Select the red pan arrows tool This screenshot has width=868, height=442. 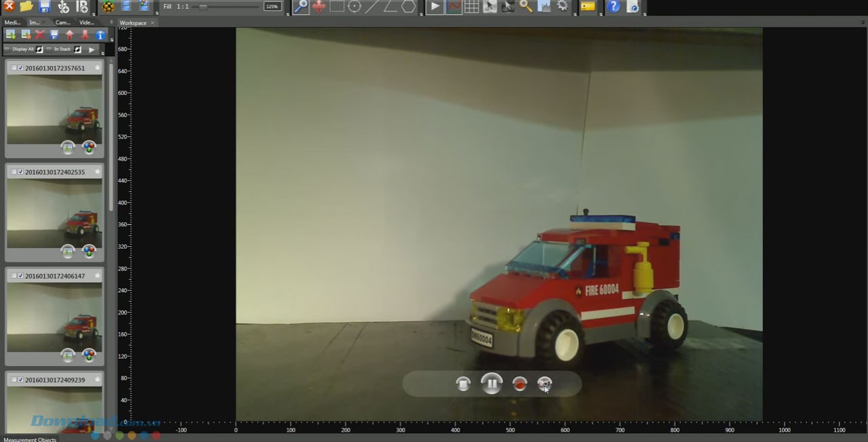point(319,7)
